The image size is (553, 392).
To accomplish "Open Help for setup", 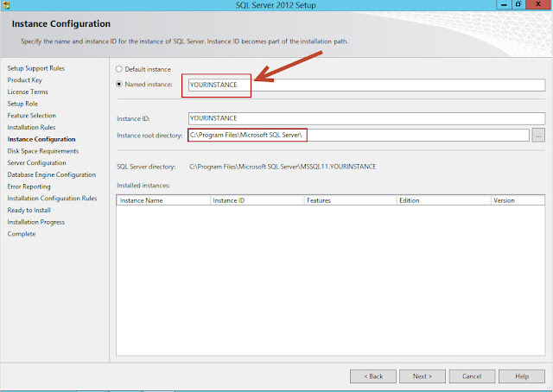I will click(522, 376).
